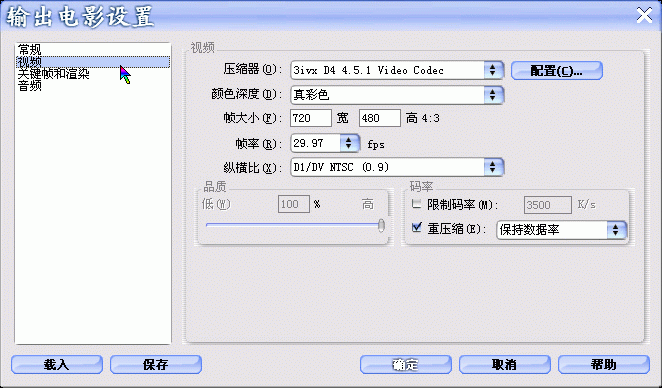The width and height of the screenshot is (662, 388).
Task: Click the 取消 button
Action: (505, 364)
